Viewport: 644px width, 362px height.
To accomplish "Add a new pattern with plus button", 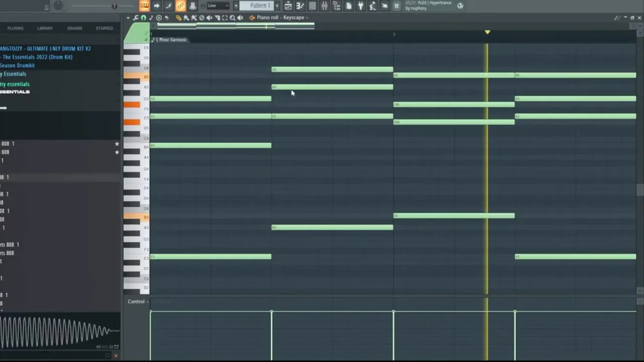I will [x=277, y=6].
